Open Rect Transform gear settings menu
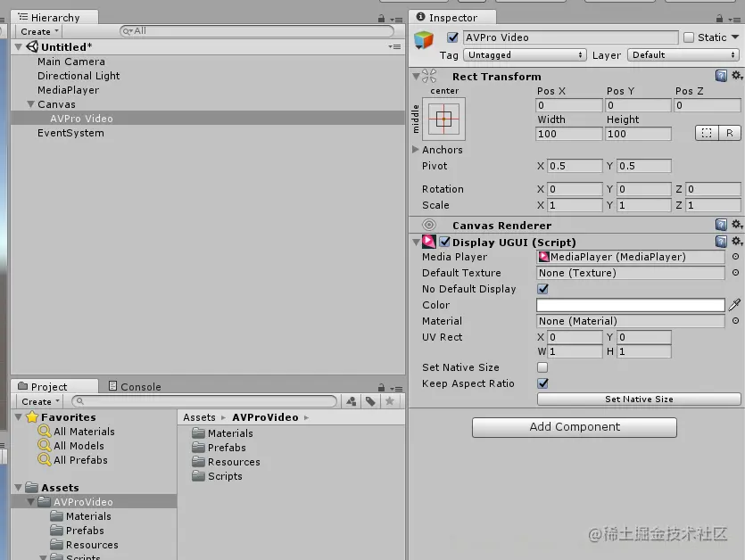Image resolution: width=745 pixels, height=560 pixels. click(x=736, y=76)
